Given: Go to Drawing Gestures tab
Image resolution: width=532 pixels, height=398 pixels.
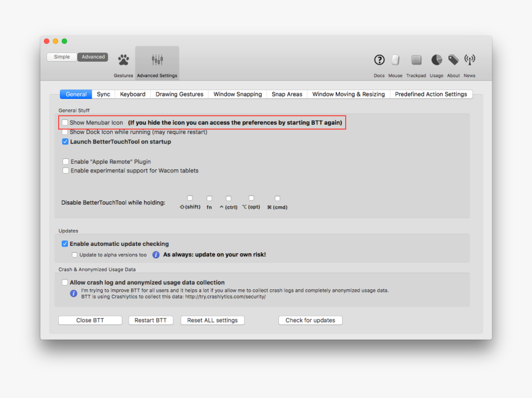Looking at the screenshot, I should coord(179,94).
